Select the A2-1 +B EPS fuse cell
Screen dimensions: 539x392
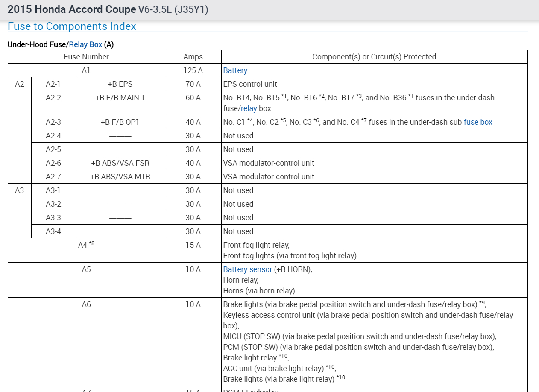pyautogui.click(x=120, y=84)
